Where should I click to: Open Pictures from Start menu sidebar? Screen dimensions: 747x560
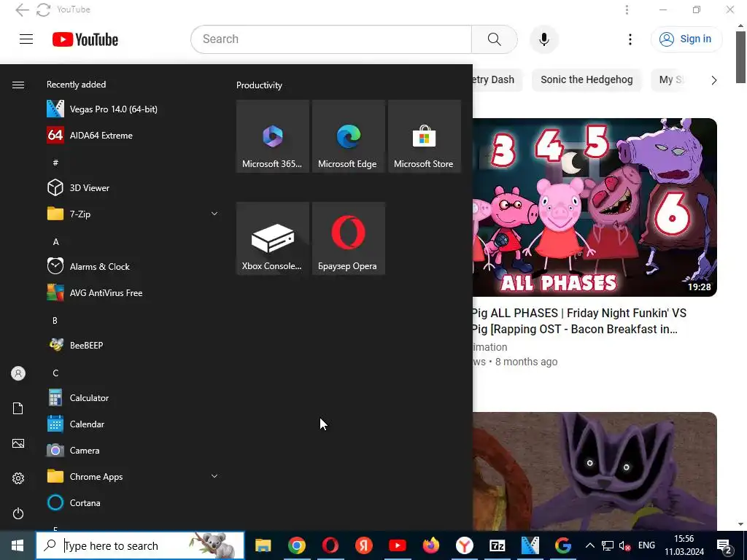[x=18, y=443]
